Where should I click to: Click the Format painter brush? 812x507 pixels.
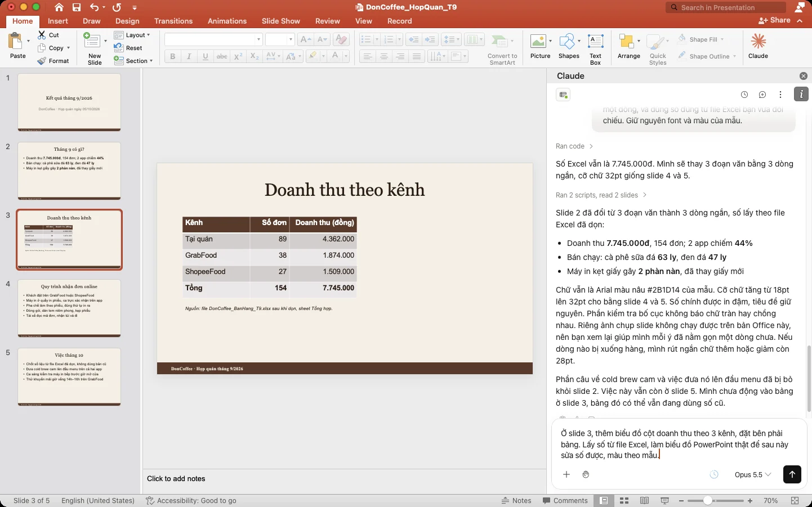coord(42,61)
